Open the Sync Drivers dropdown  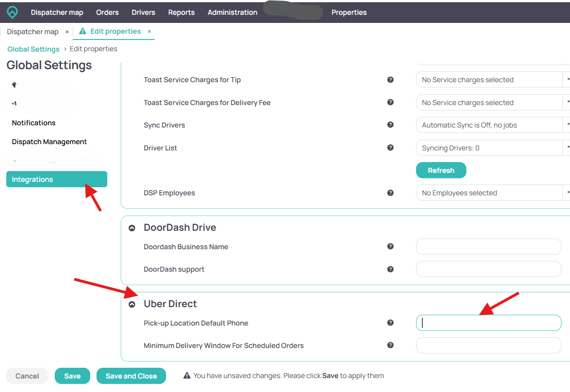point(493,125)
